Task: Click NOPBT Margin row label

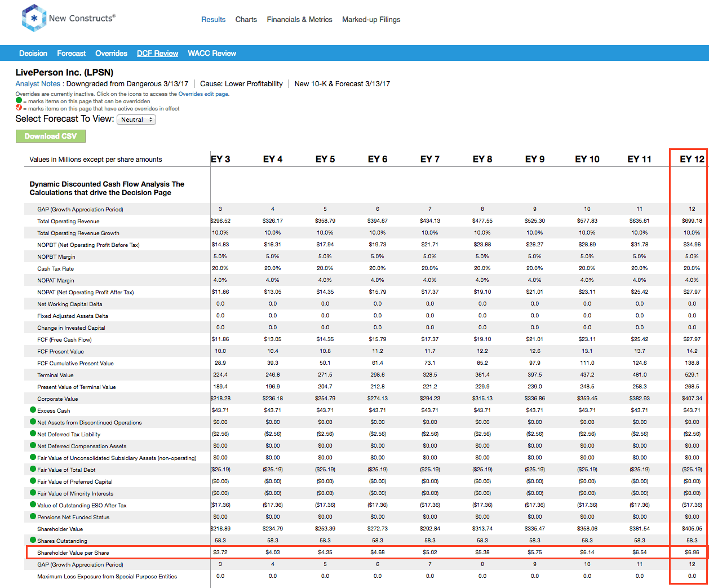Action: [x=56, y=257]
